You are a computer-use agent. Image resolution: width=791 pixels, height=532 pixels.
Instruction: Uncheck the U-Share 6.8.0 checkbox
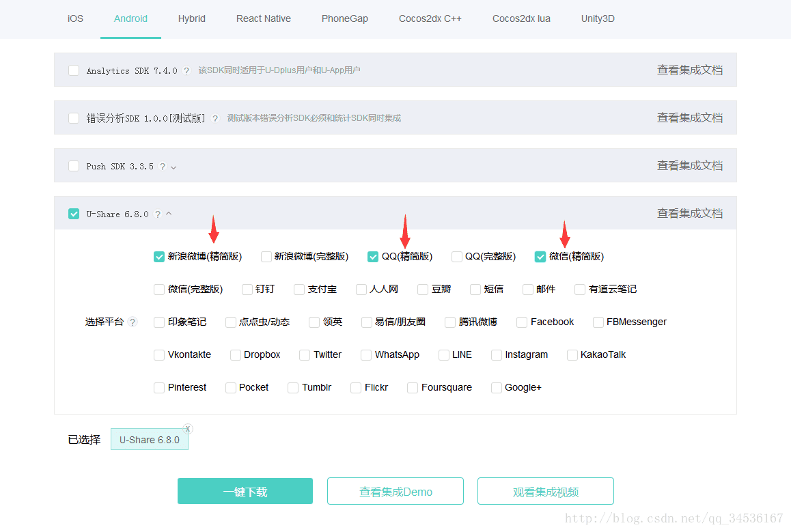74,214
